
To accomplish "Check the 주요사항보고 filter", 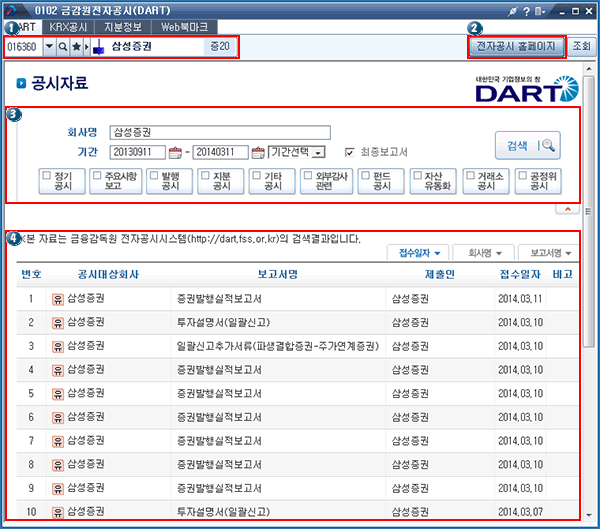I will click(97, 176).
